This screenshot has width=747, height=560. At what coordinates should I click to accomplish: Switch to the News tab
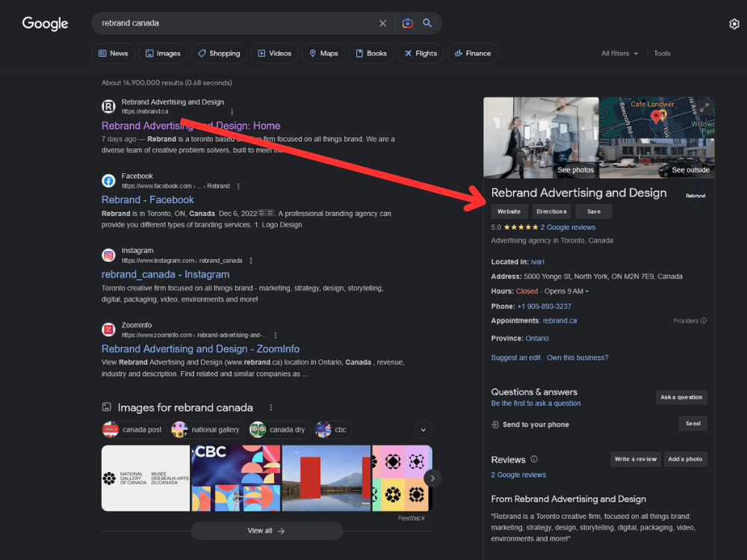114,53
